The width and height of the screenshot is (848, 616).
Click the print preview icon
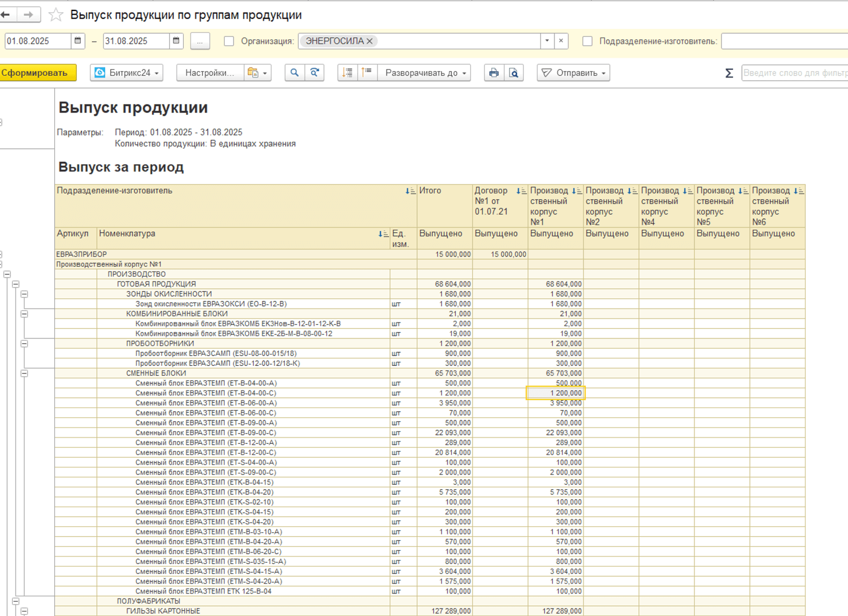coord(514,73)
